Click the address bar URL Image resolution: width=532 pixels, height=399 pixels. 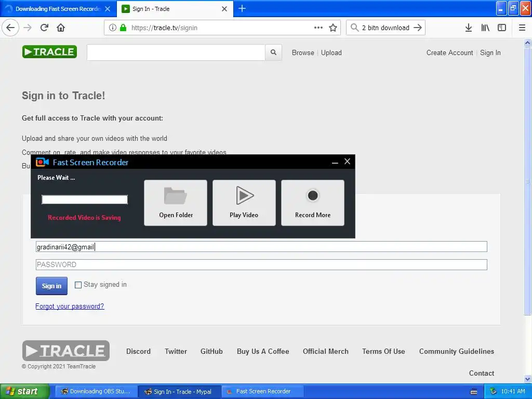click(x=164, y=28)
